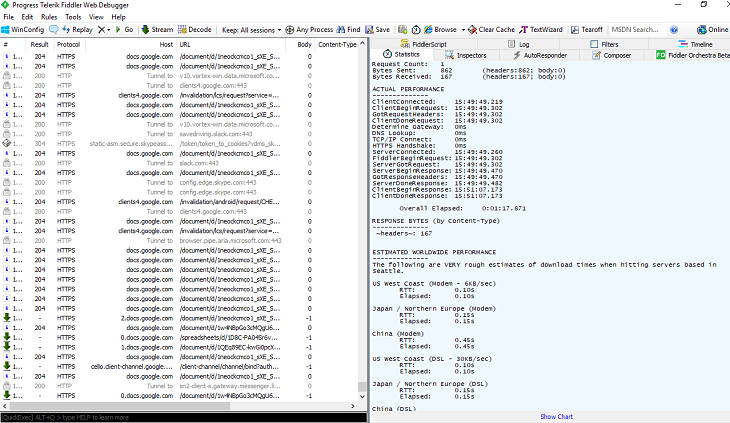The height and width of the screenshot is (423, 730).
Task: Focus the MSDN Search field
Action: pyautogui.click(x=636, y=29)
